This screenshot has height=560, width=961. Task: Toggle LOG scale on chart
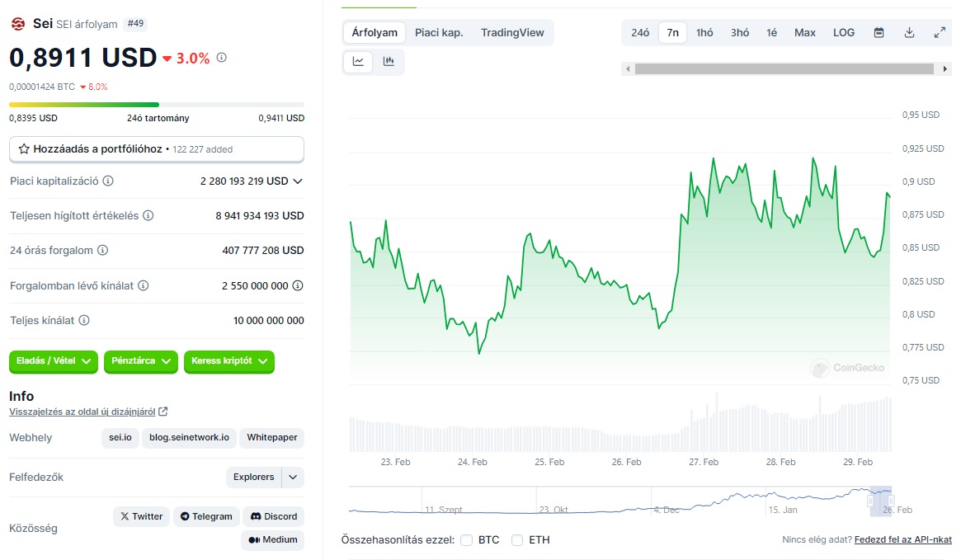pos(844,32)
